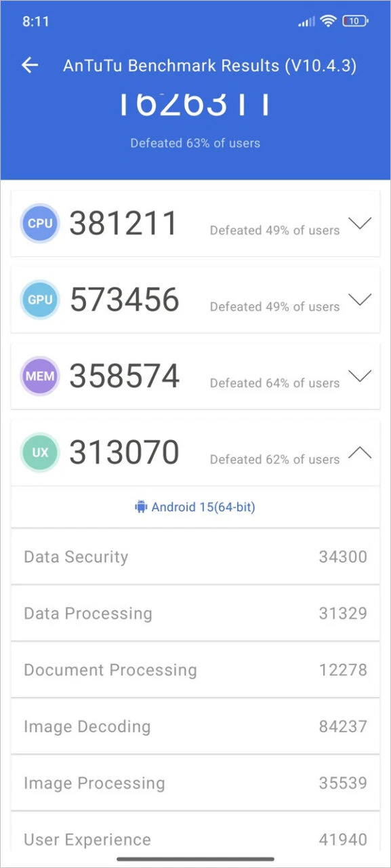
Task: Select the GPU score badge icon
Action: pyautogui.click(x=39, y=300)
